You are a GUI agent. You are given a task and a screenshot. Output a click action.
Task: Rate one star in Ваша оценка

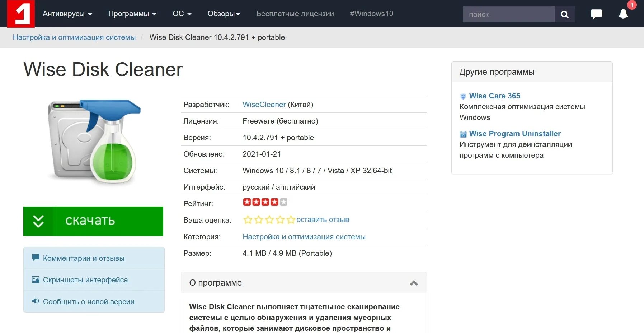pyautogui.click(x=248, y=220)
